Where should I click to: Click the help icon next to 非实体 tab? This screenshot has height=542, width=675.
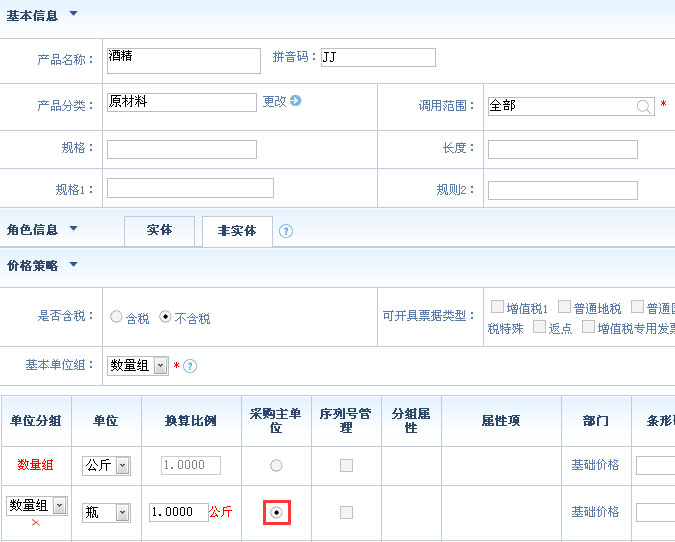click(286, 231)
